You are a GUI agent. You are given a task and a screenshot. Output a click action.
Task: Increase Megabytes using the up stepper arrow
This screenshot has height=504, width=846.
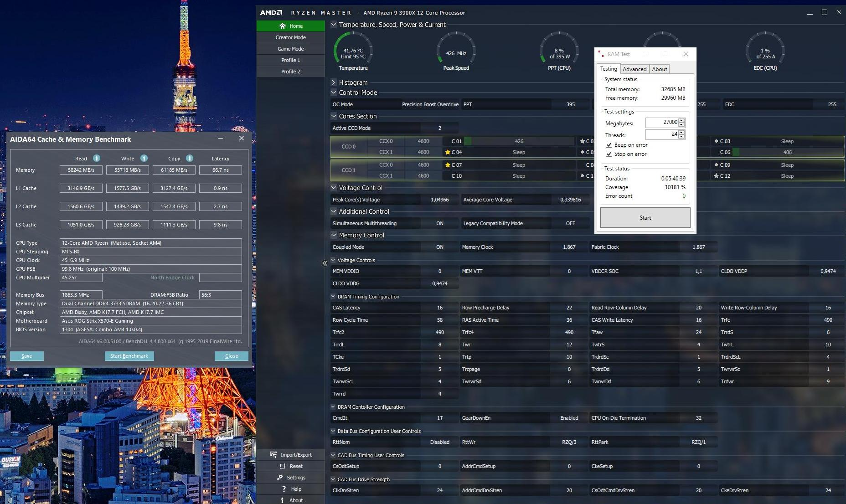pyautogui.click(x=681, y=120)
